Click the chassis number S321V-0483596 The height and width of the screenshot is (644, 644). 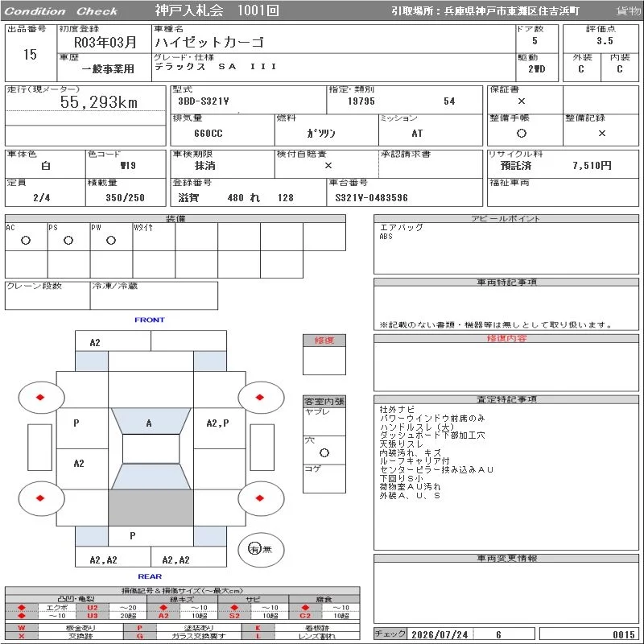371,198
